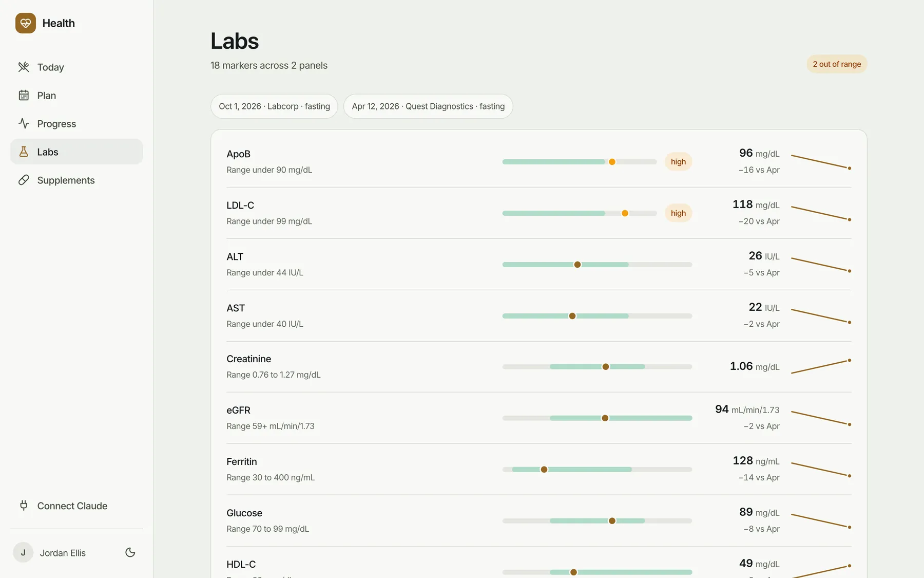Screen dimensions: 924x578
Task: Click the Supplements pill icon
Action: (24, 180)
